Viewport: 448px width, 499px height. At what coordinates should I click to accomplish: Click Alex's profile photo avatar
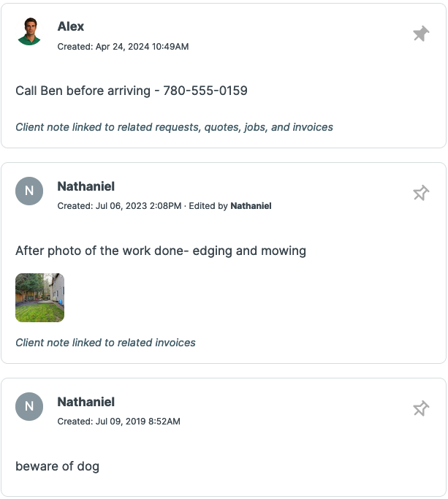(29, 32)
